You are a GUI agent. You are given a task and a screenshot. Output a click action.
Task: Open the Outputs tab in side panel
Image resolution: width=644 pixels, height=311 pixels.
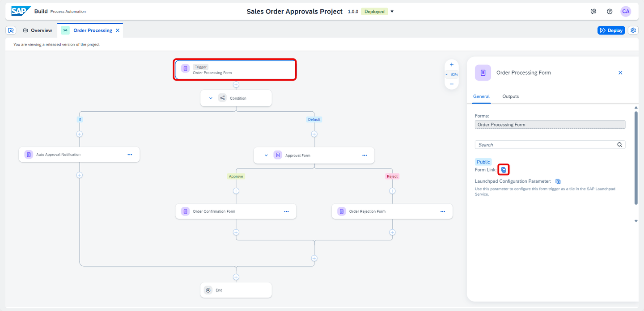pyautogui.click(x=510, y=97)
